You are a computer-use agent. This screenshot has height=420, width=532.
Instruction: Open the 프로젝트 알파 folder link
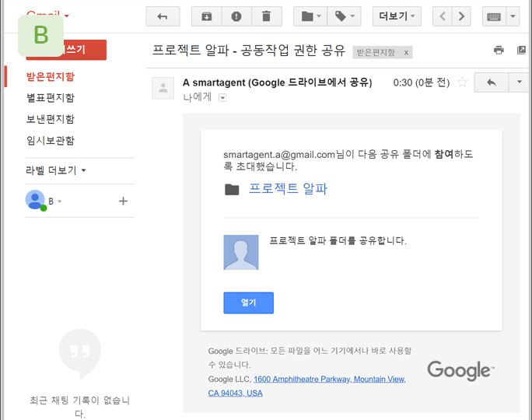pos(288,189)
